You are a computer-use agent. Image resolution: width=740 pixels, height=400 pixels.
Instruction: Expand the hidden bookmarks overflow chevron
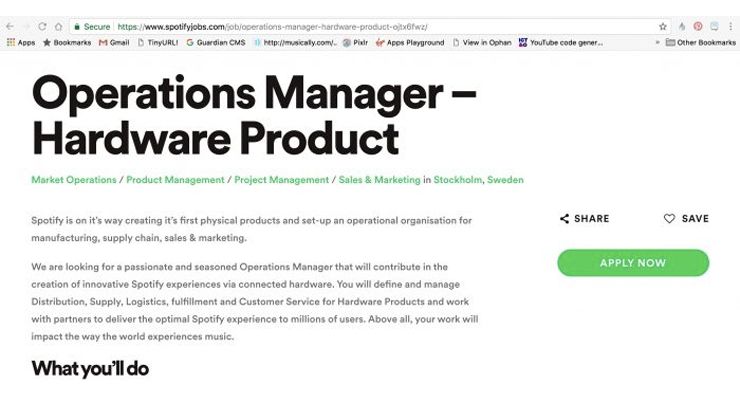657,42
